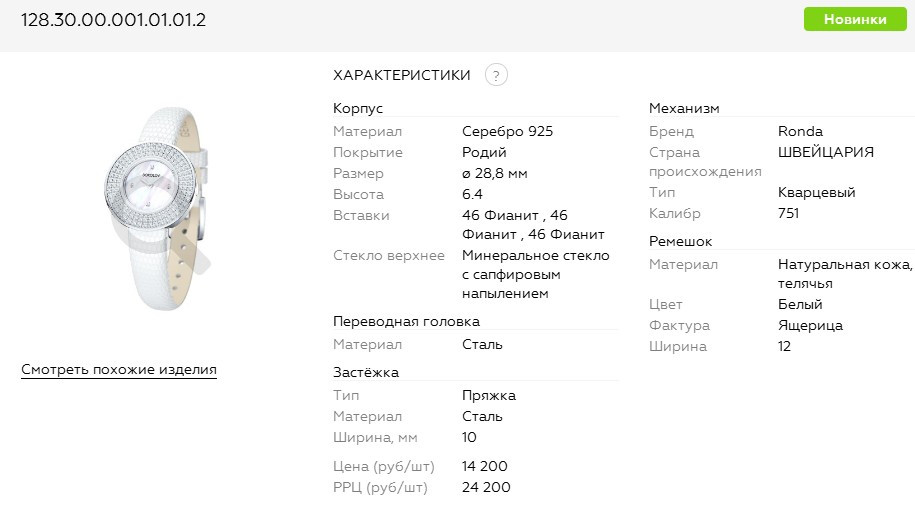Viewport: 915px width, 511px height.
Task: Select article number 128.30.00.001.01.01.2
Action: 113,20
